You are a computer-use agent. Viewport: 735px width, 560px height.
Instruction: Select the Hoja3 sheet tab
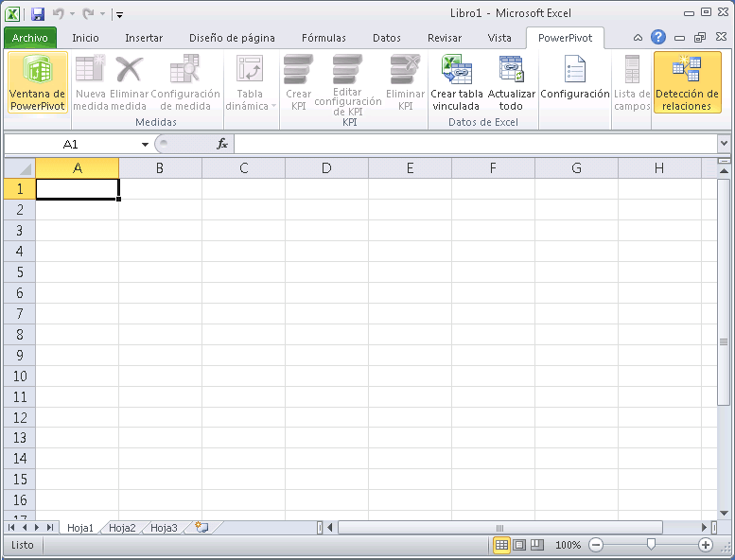[x=164, y=528]
